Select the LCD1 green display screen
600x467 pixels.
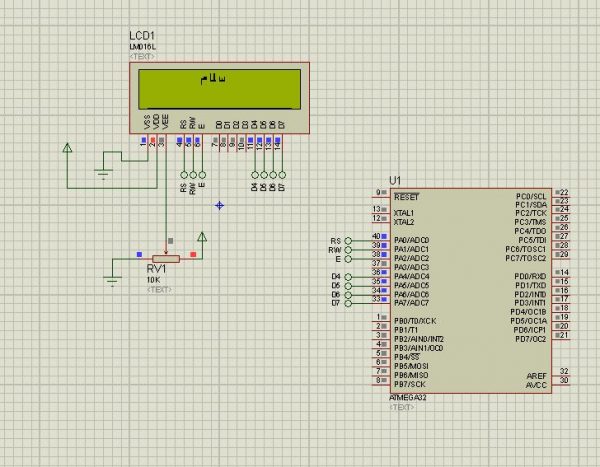(x=219, y=89)
